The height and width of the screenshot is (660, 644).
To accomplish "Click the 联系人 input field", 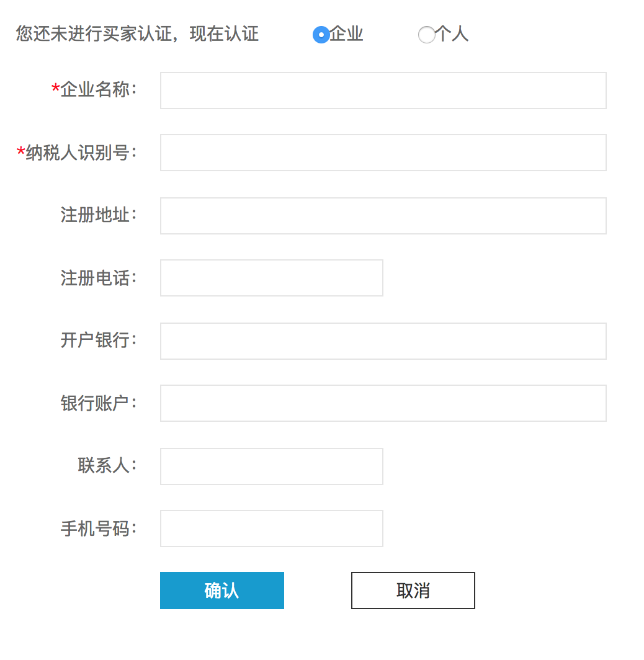I will pos(271,466).
